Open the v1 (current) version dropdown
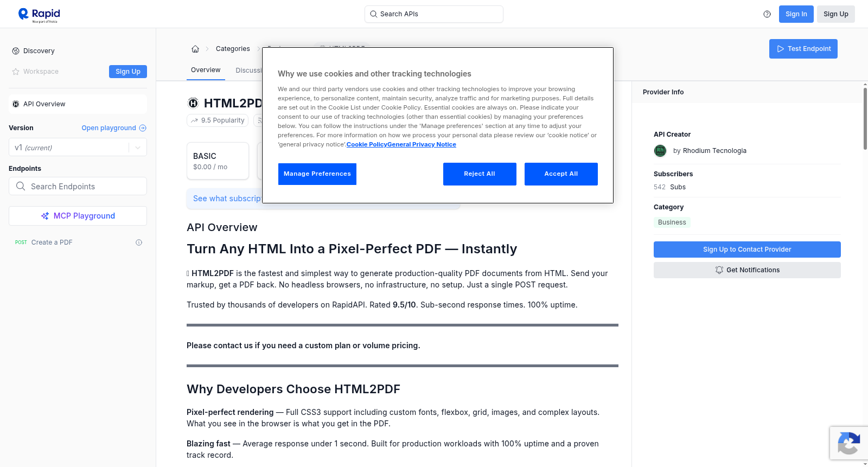868x467 pixels. (x=78, y=148)
